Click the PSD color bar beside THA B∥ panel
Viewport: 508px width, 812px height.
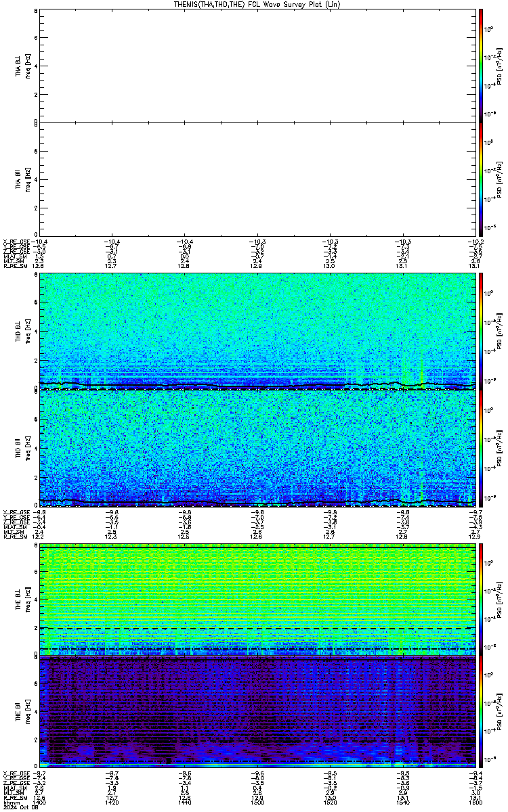(481, 179)
